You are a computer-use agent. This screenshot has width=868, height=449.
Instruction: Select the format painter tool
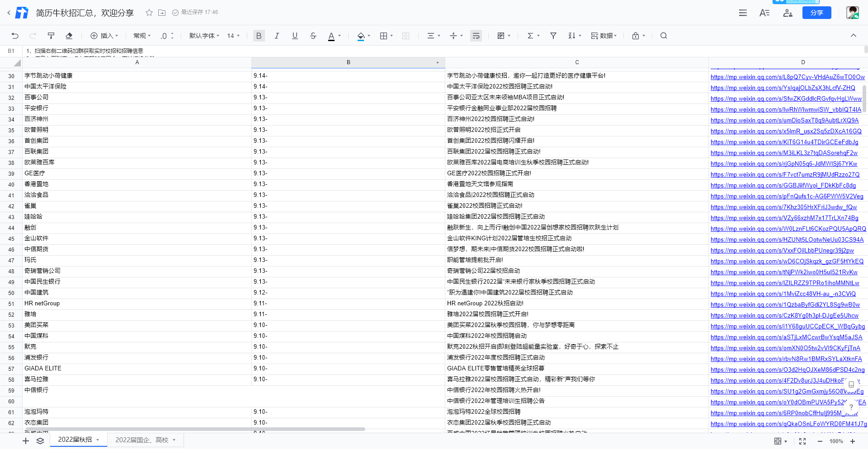[51, 36]
